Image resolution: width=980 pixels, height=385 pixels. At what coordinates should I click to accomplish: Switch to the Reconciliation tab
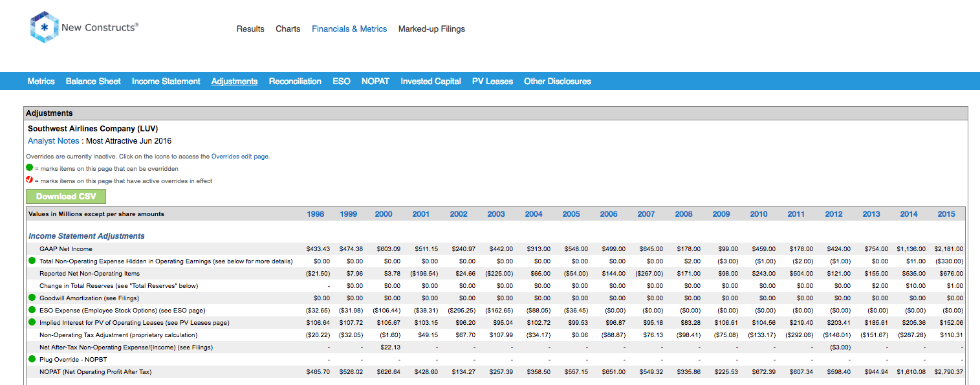295,81
